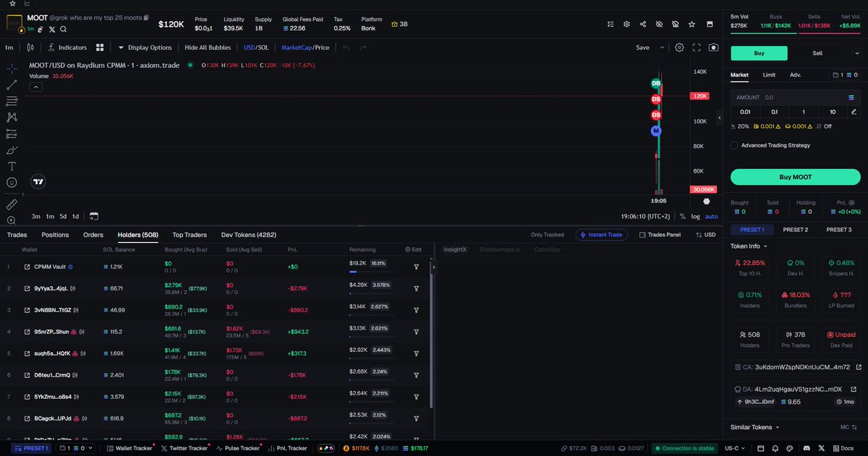Open the X (Twitter) link for MOOT
The image size is (868, 456).
click(x=53, y=29)
